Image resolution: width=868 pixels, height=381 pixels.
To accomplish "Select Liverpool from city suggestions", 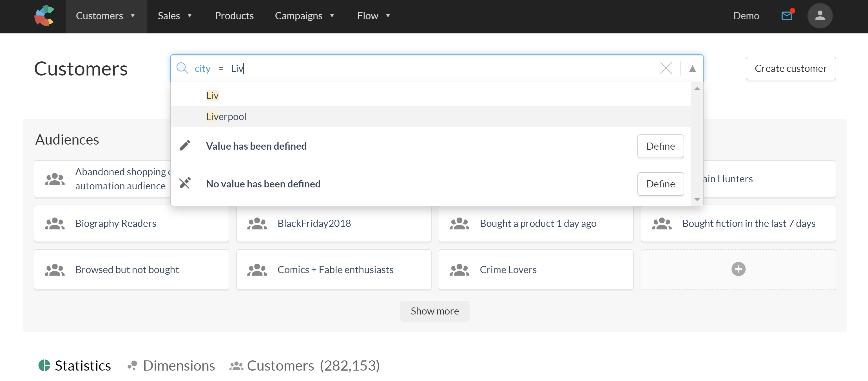I will (x=226, y=116).
